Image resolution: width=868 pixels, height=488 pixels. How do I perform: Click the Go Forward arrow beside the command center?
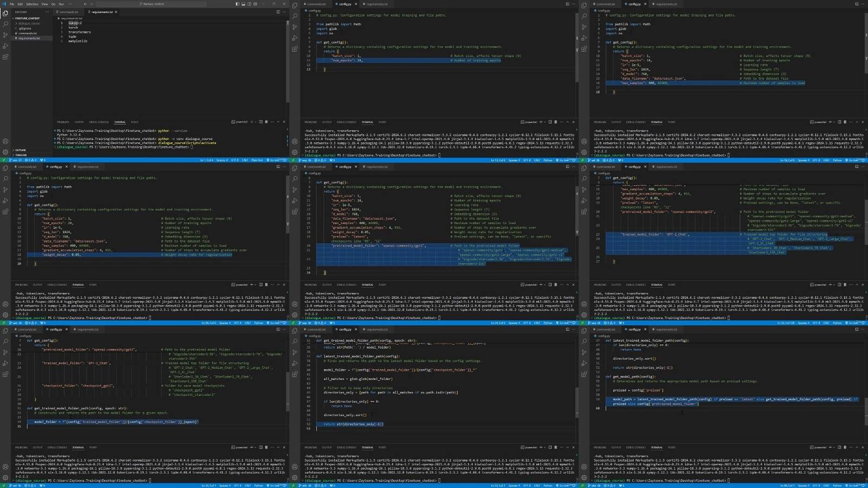(92, 4)
